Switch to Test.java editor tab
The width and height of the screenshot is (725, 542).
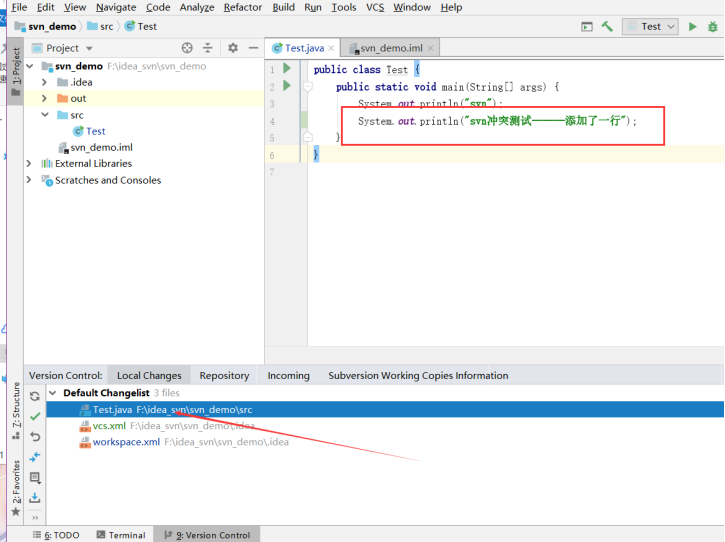point(300,48)
